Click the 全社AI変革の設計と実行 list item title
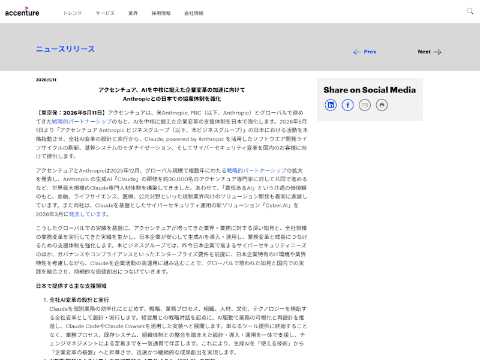 pyautogui.click(x=79, y=300)
